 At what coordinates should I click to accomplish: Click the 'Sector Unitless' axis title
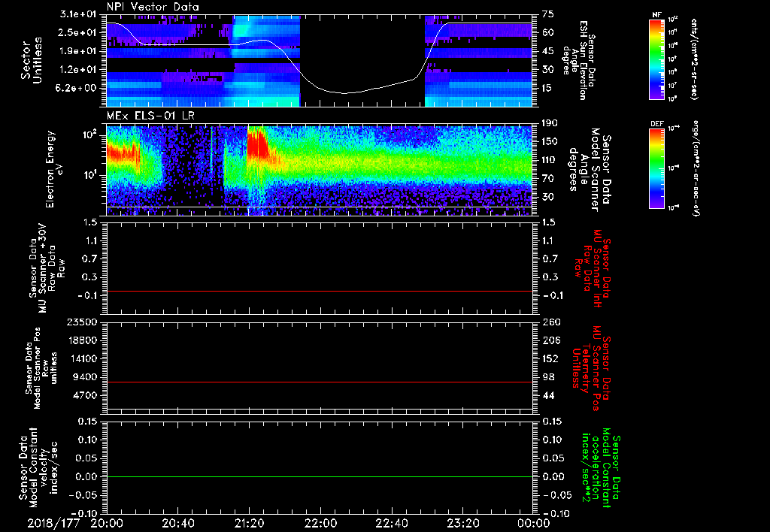(32, 60)
